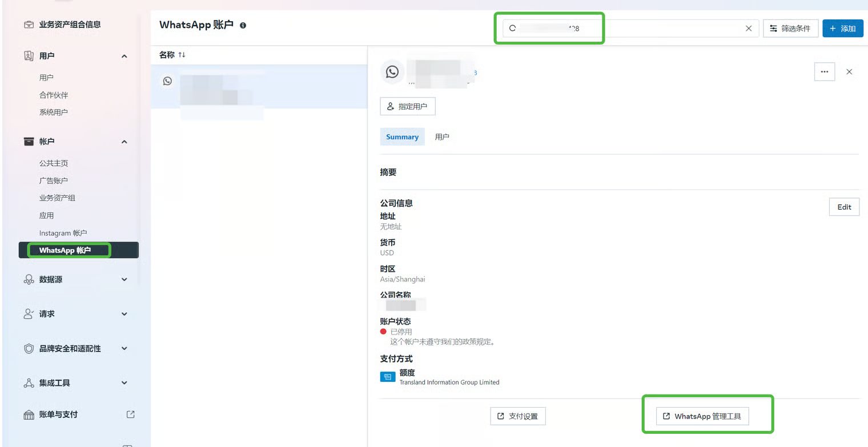
Task: Open the three-dot more options menu
Action: pyautogui.click(x=824, y=72)
